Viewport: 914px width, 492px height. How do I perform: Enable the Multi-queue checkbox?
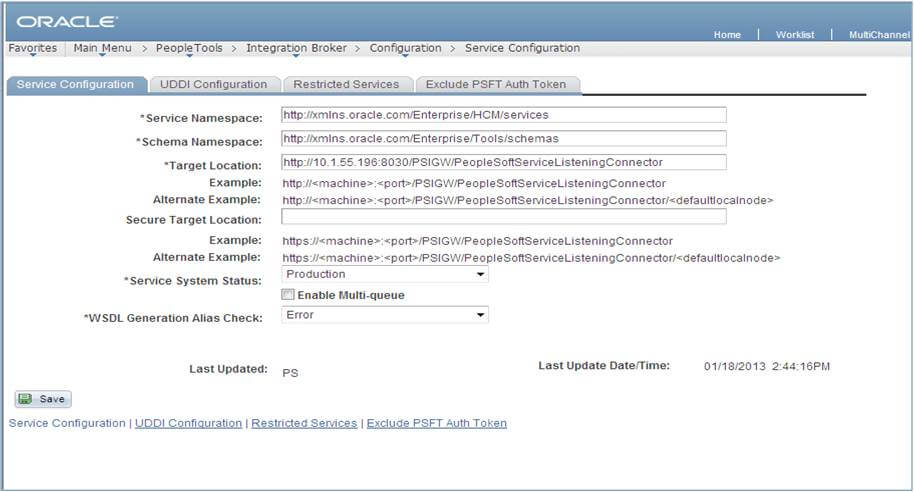pyautogui.click(x=288, y=295)
